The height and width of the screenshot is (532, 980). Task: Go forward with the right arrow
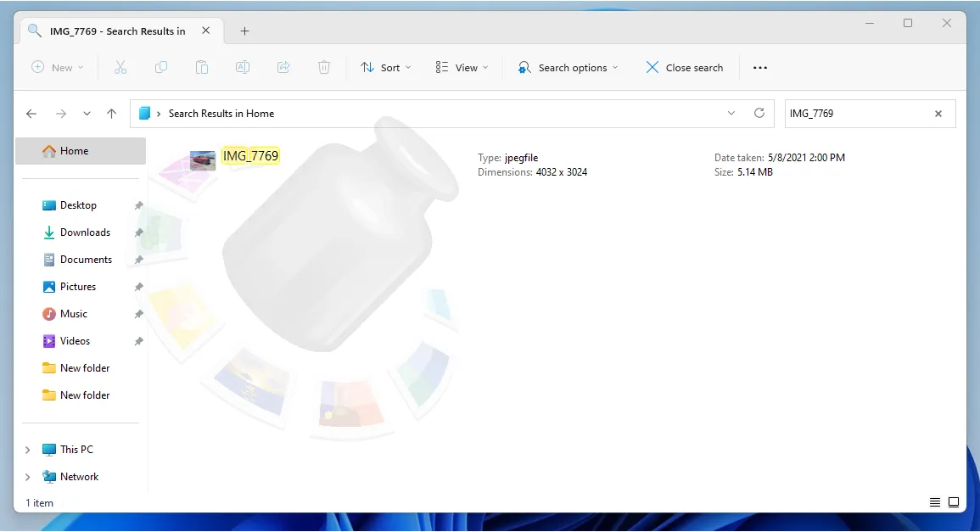point(60,114)
